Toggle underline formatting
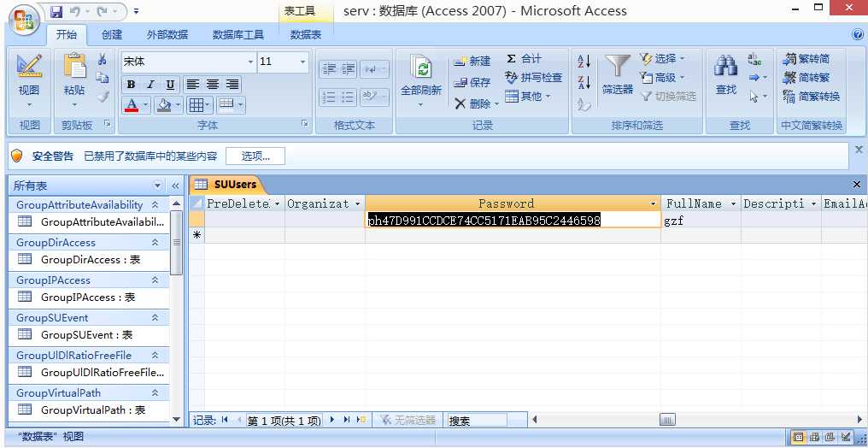868x448 pixels. pyautogui.click(x=170, y=84)
